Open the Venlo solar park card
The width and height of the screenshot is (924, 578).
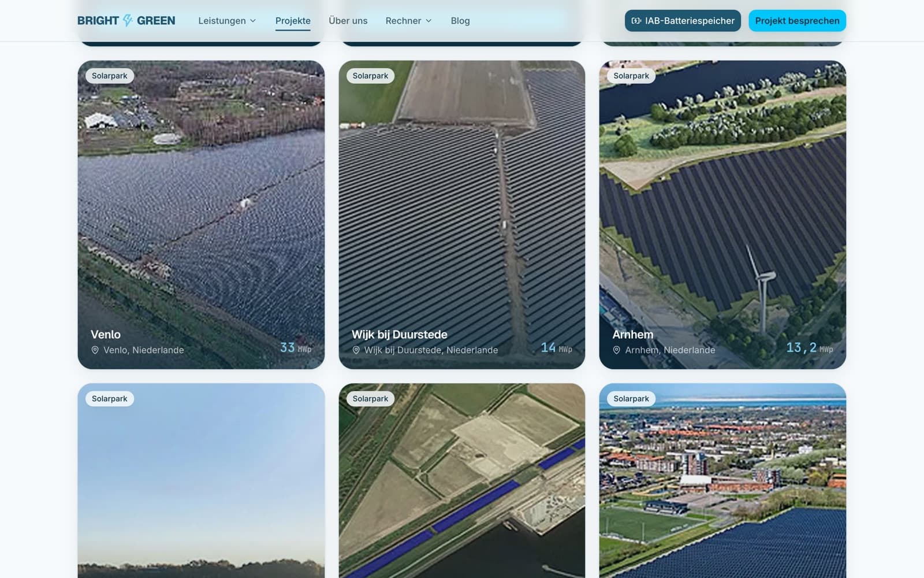pyautogui.click(x=201, y=214)
